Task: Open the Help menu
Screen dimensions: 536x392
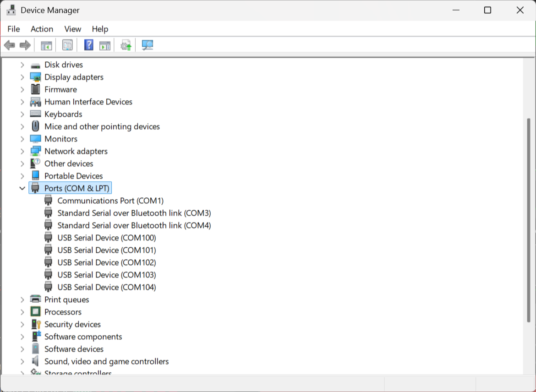Action: [100, 29]
